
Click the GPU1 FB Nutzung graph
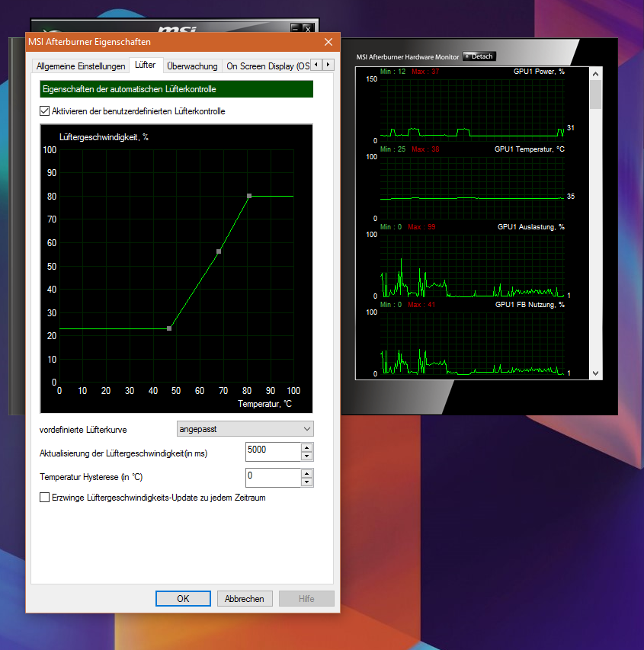click(x=472, y=343)
